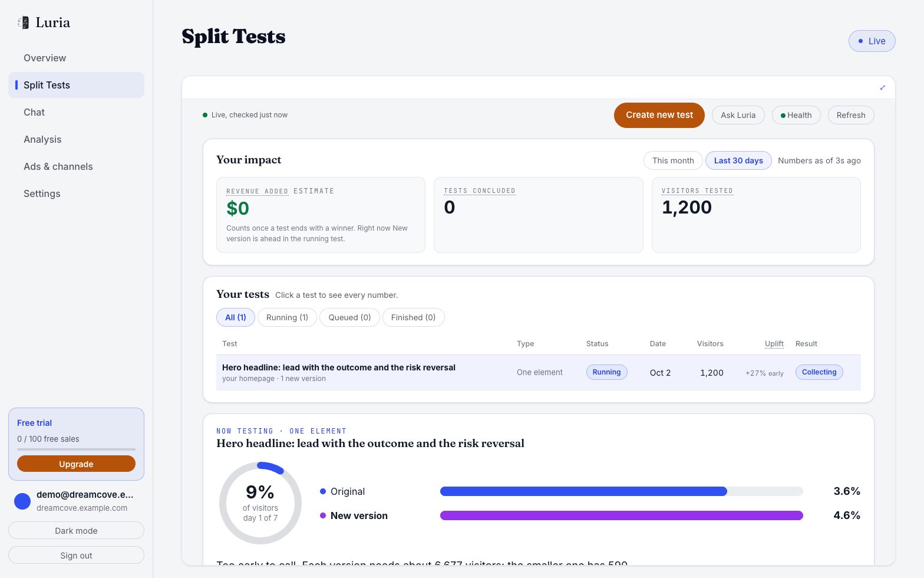Click Create new test

coord(659,115)
